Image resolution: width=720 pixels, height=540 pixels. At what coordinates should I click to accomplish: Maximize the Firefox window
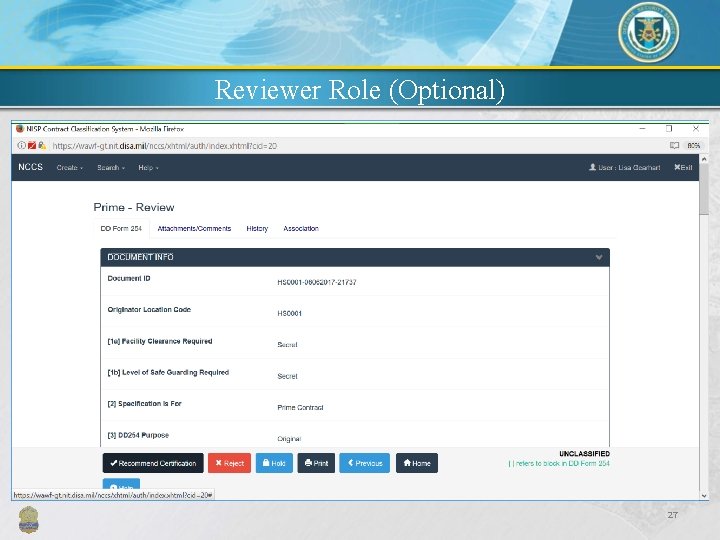coord(669,129)
